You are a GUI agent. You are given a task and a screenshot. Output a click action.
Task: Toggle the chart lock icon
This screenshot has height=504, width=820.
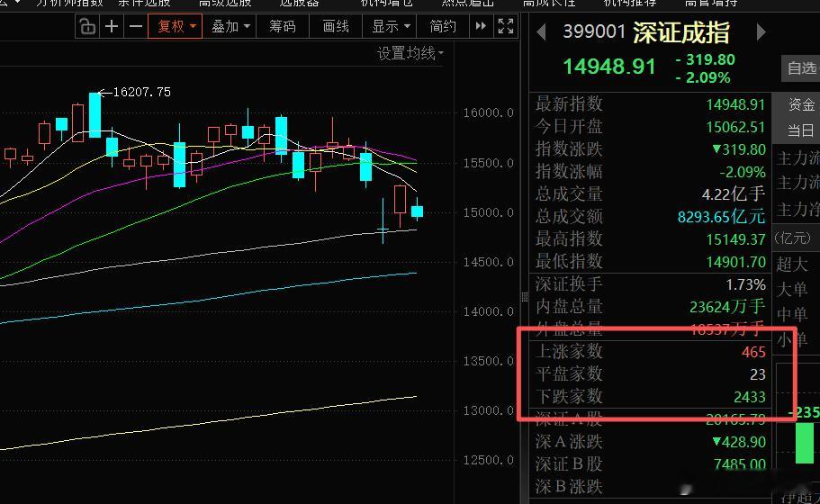pos(86,26)
